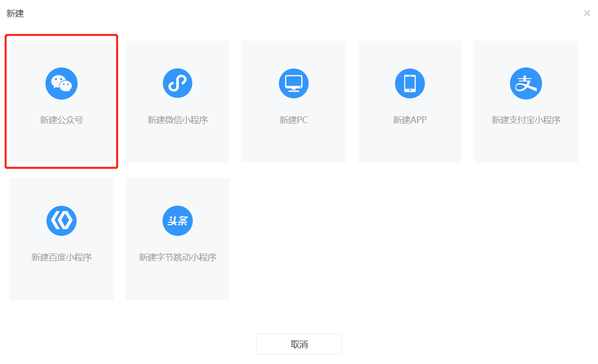
Task: Click the 新建字节跳动小程序 label
Action: click(177, 257)
